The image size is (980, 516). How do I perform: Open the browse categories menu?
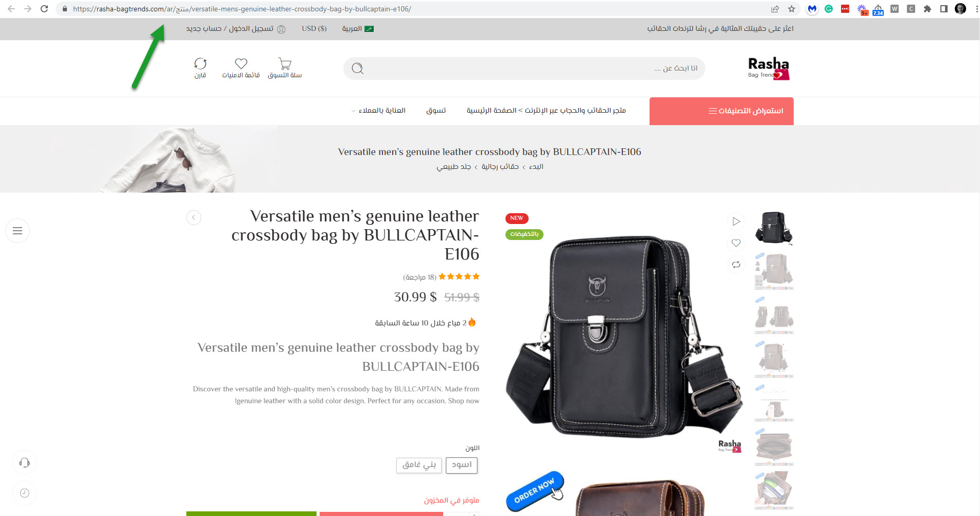pyautogui.click(x=722, y=111)
